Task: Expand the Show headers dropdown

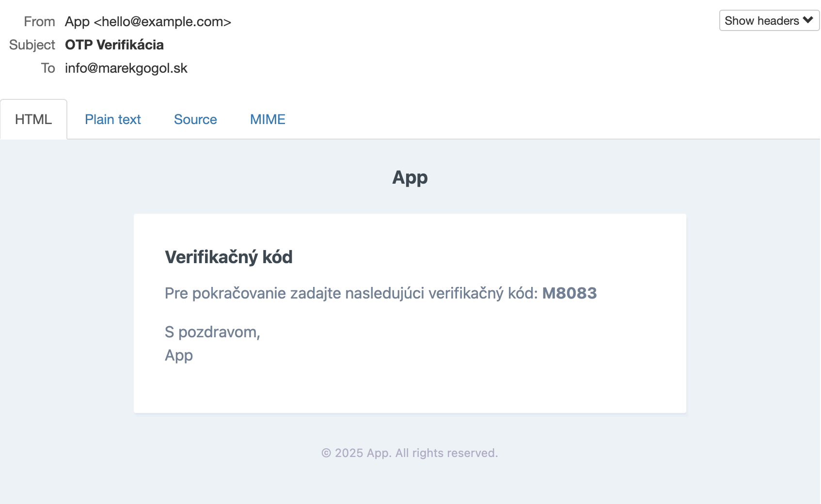Action: 769,20
